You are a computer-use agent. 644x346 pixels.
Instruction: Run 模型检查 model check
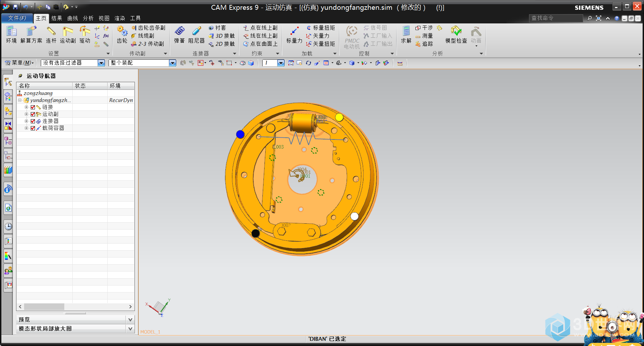click(456, 35)
